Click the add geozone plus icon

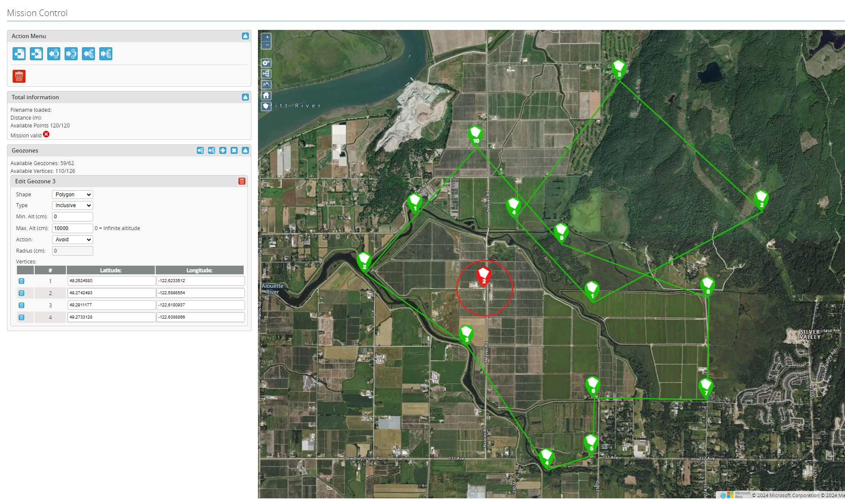pyautogui.click(x=223, y=150)
